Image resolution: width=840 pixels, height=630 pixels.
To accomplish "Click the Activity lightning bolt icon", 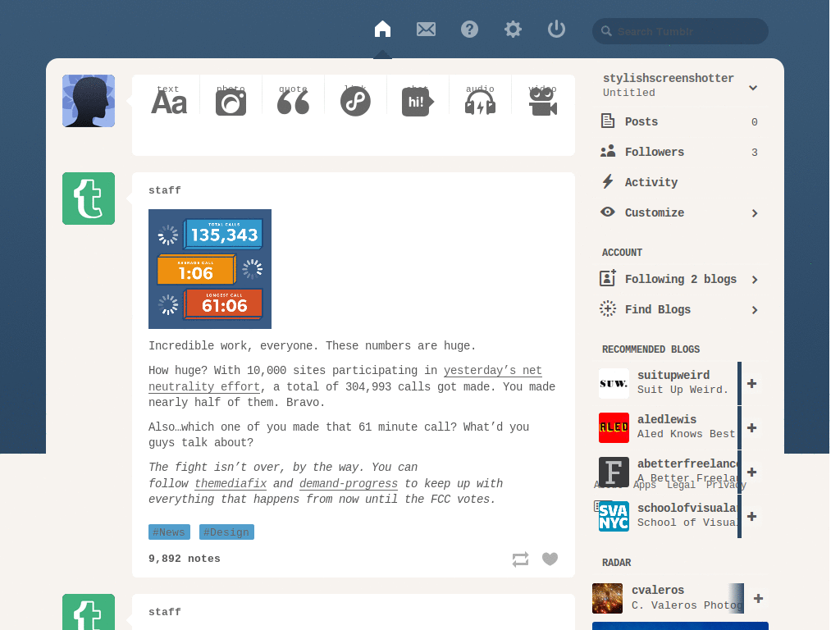I will (608, 181).
